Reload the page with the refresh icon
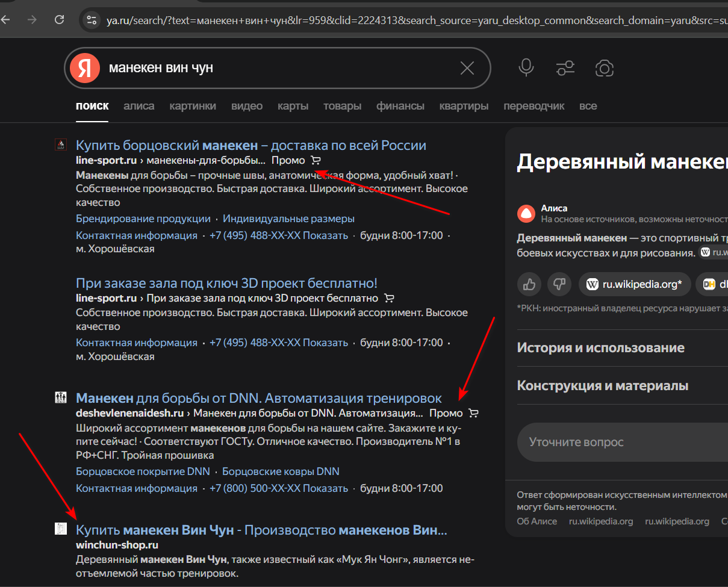728x587 pixels. (59, 20)
